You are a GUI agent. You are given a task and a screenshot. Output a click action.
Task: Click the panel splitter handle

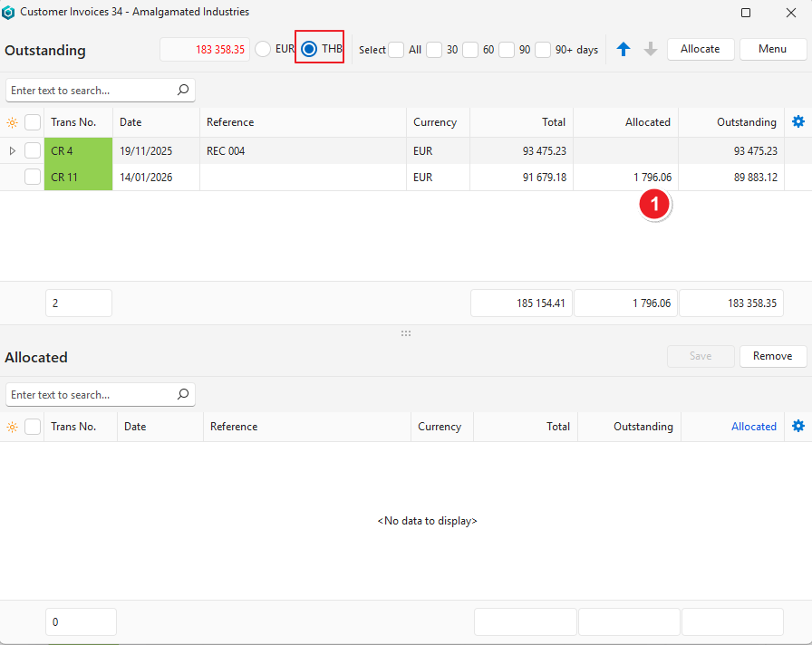(406, 333)
